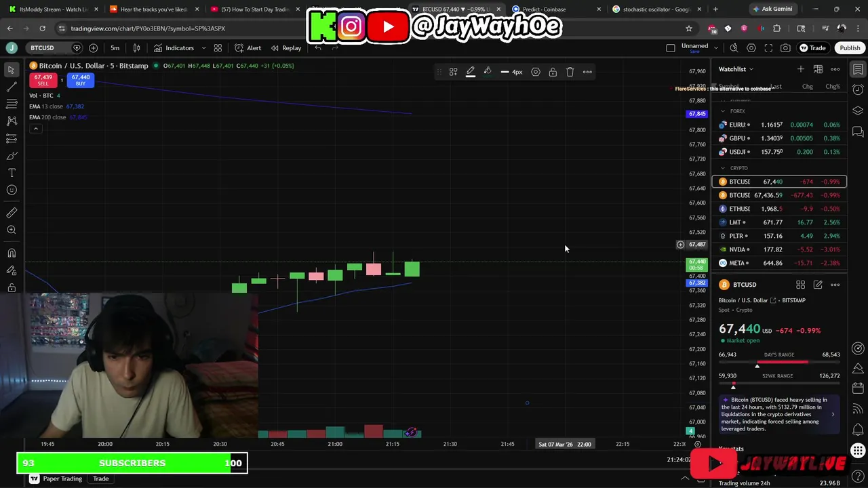Select the Text annotation tool
868x488 pixels.
12,173
